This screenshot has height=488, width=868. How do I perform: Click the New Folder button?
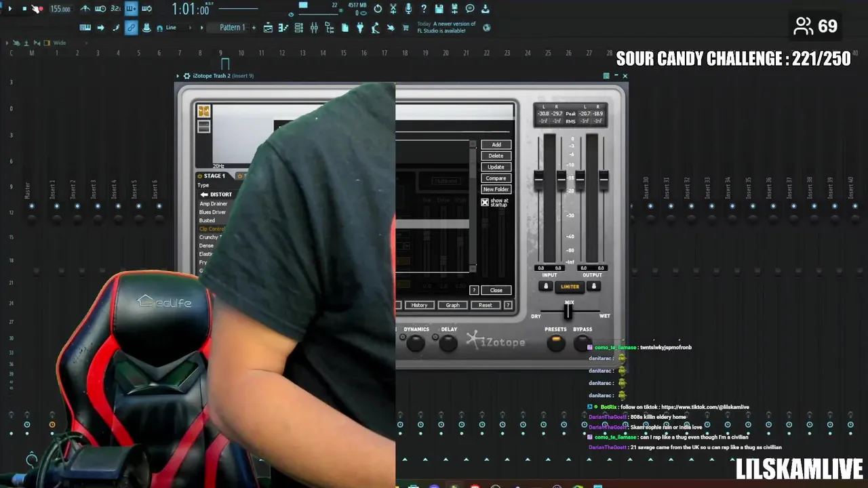tap(496, 189)
